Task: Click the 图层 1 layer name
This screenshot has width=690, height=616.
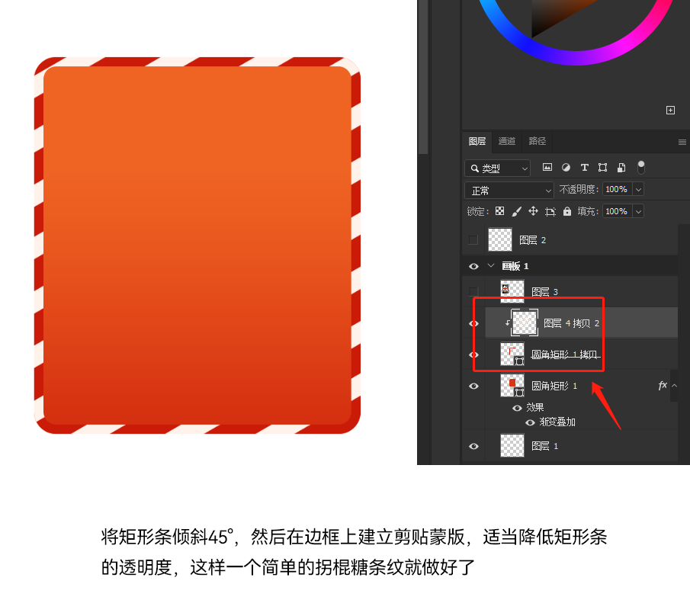Action: 545,447
